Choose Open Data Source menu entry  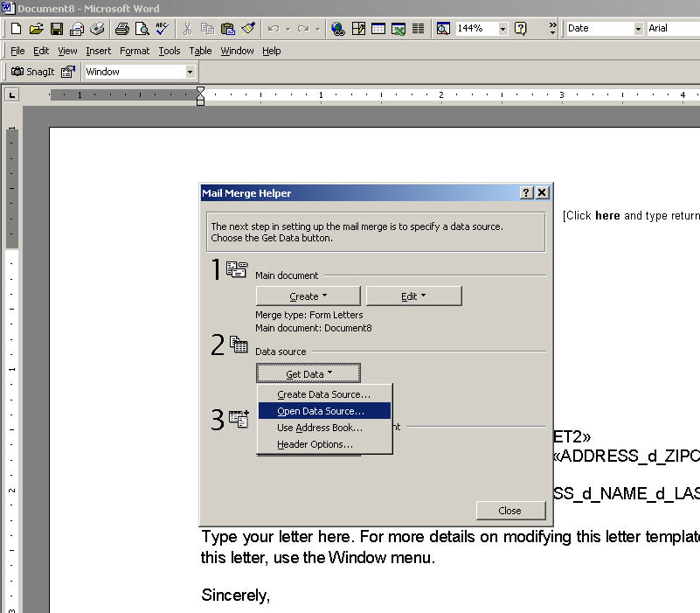click(321, 411)
